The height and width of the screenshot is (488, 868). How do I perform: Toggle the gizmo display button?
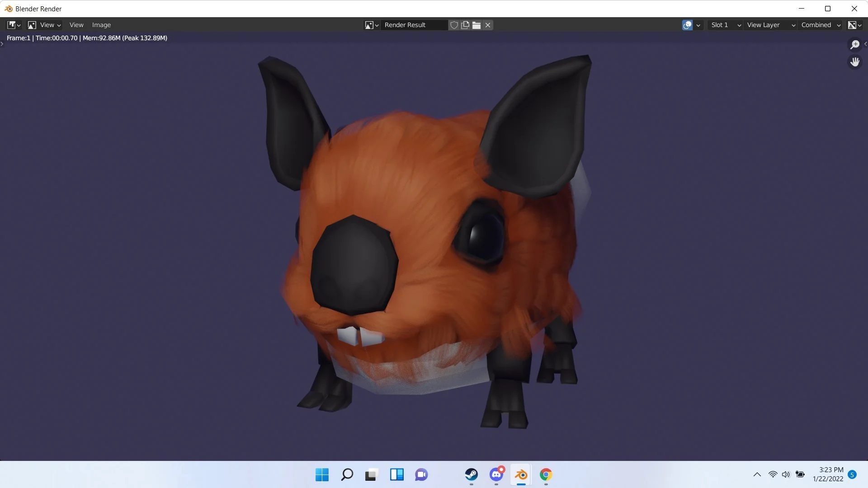687,25
